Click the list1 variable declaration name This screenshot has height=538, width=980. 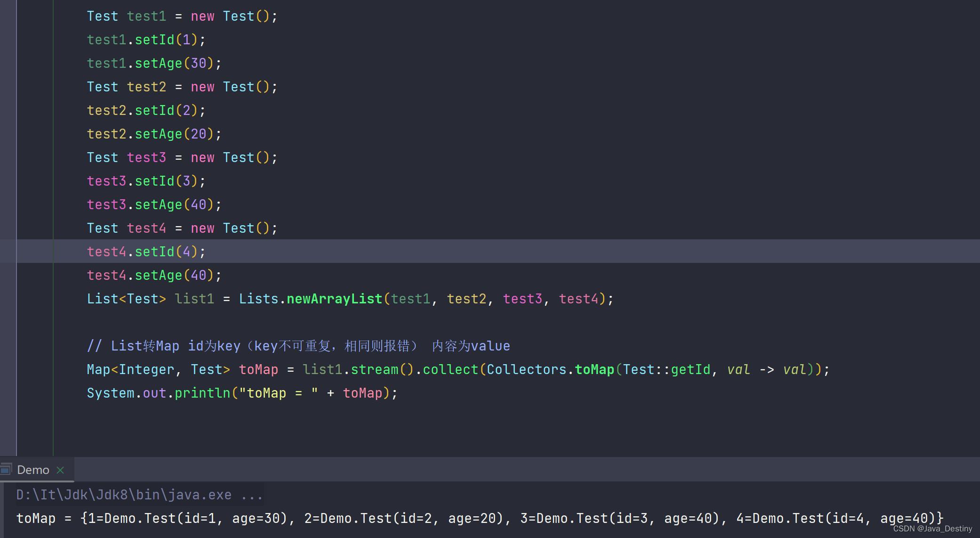[194, 299]
